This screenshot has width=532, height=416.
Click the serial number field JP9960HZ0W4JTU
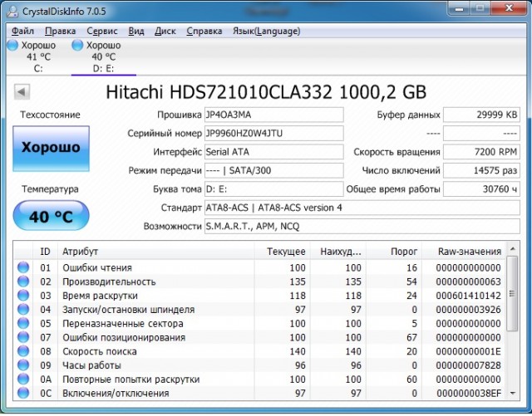point(273,133)
